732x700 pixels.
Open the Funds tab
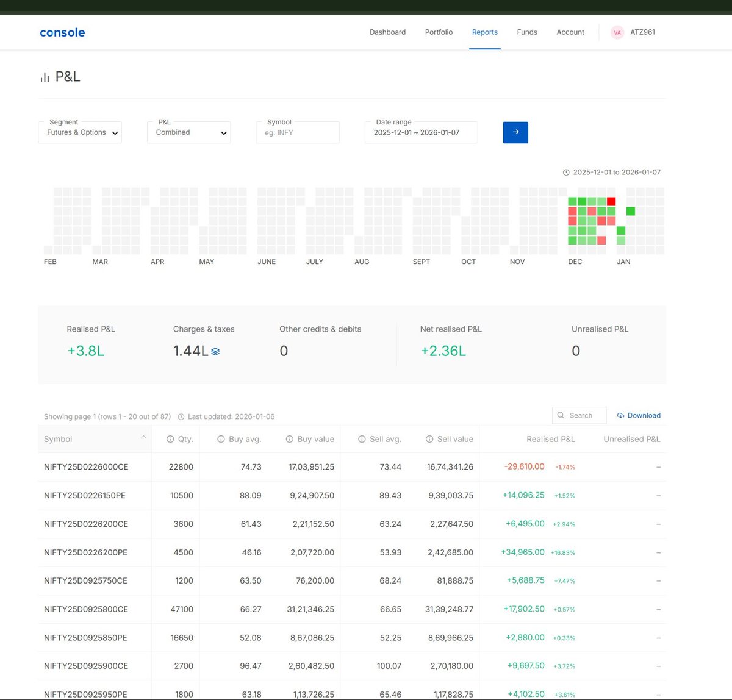(527, 32)
